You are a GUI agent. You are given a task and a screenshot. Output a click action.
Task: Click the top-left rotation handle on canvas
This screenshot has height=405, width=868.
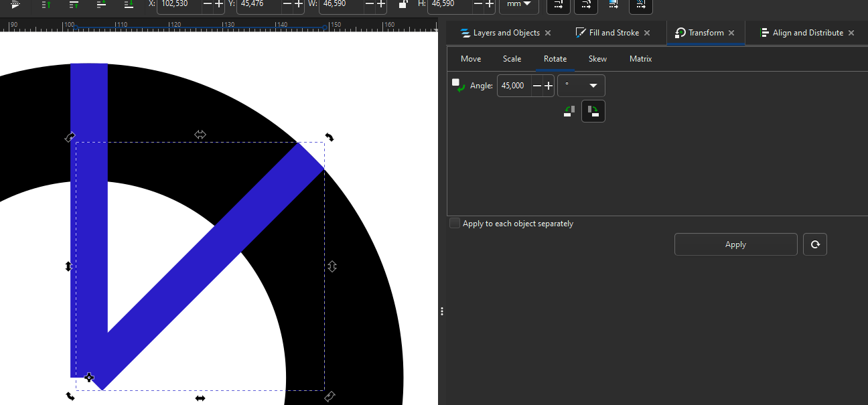point(70,137)
